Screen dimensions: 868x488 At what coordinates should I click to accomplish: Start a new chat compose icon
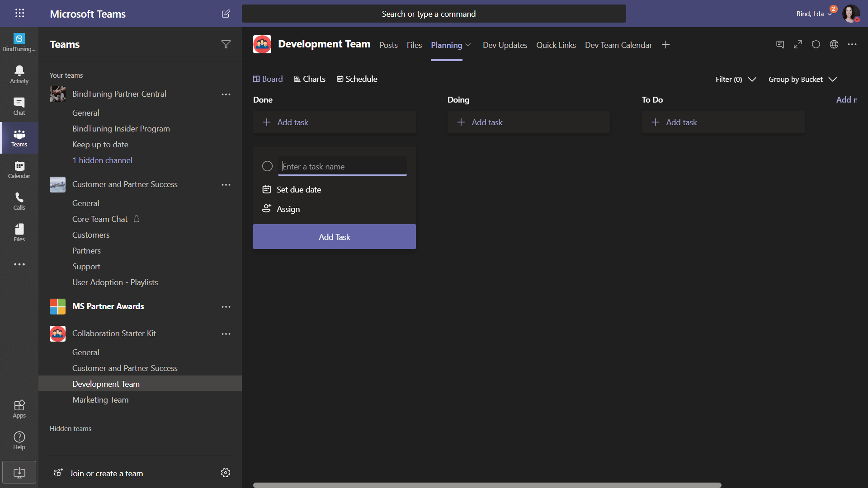pos(226,14)
